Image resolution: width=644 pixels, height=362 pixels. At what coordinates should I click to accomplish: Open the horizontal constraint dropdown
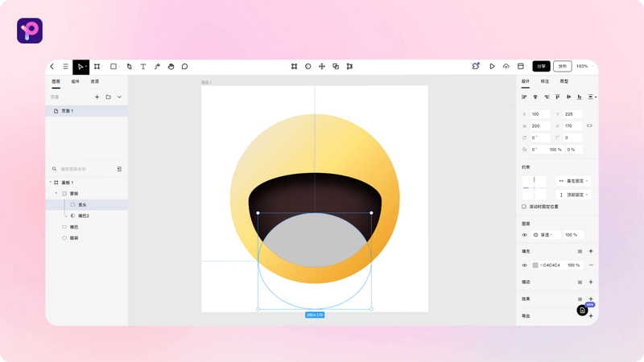click(x=573, y=181)
